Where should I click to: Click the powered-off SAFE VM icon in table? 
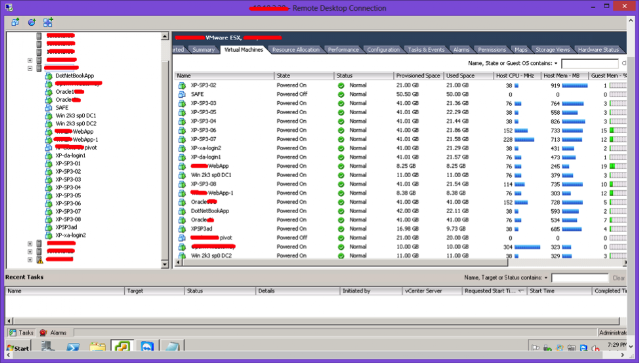182,95
